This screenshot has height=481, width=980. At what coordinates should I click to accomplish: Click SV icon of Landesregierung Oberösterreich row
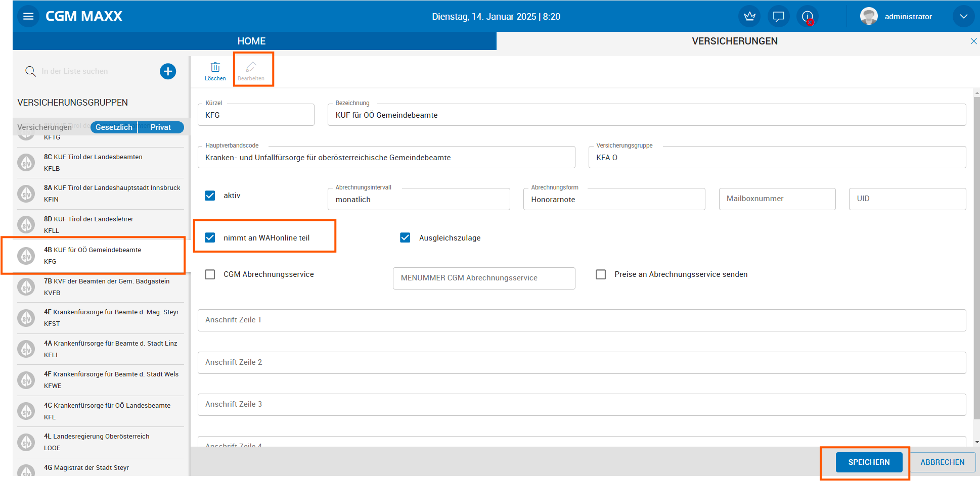26,442
